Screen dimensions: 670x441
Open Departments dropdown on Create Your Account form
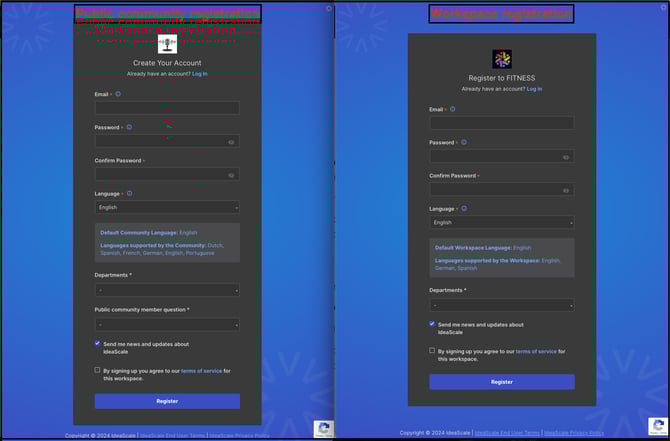coord(167,290)
